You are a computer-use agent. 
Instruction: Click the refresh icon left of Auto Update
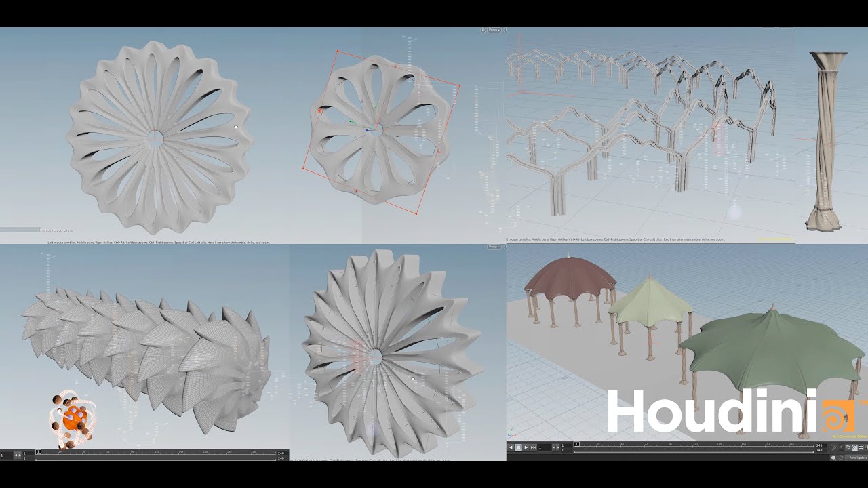coord(841,458)
